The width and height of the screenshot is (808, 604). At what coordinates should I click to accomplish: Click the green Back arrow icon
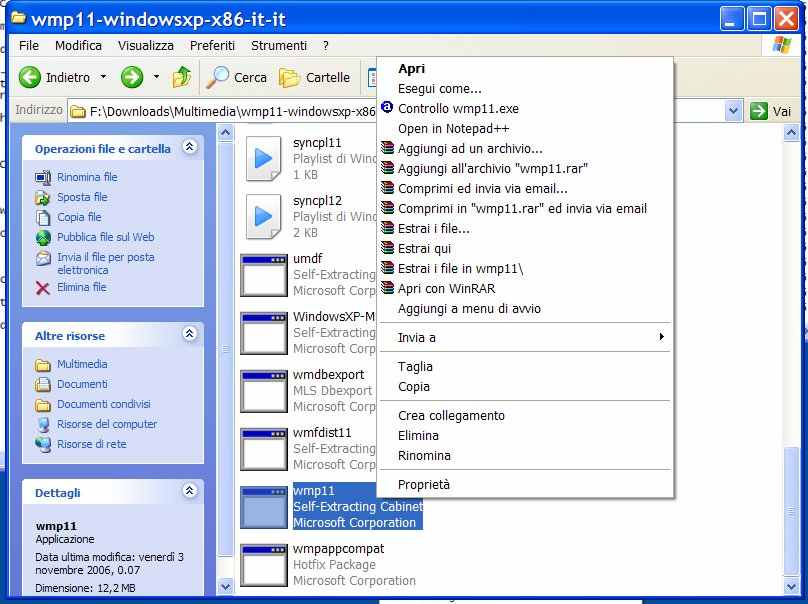(x=30, y=77)
